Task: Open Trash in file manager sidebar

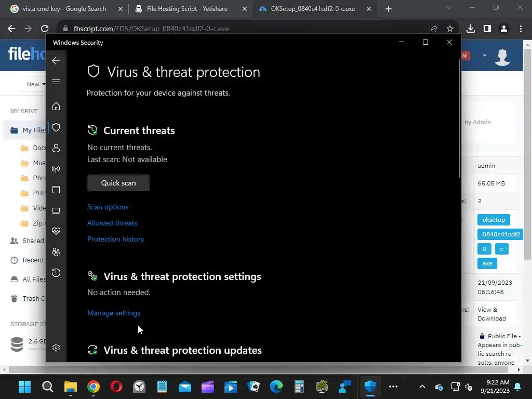Action: (x=28, y=299)
